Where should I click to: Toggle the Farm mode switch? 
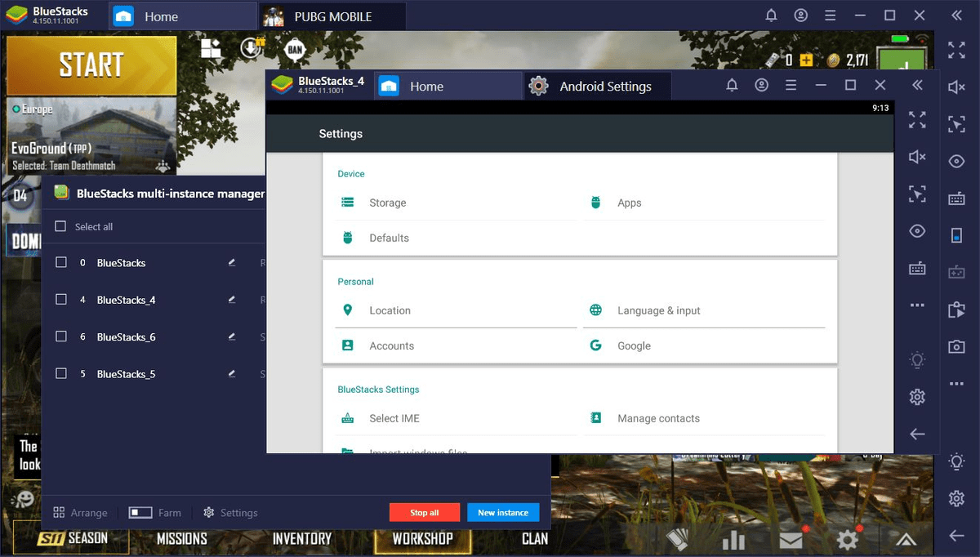pos(140,513)
